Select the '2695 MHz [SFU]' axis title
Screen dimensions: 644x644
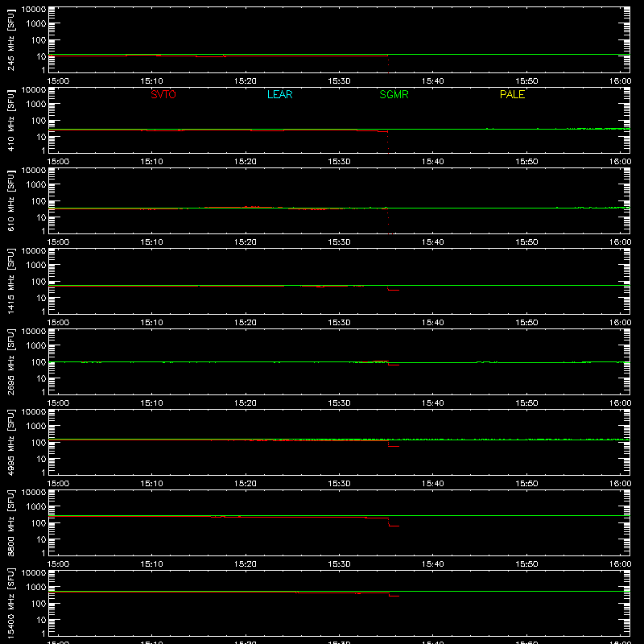[x=10, y=361]
